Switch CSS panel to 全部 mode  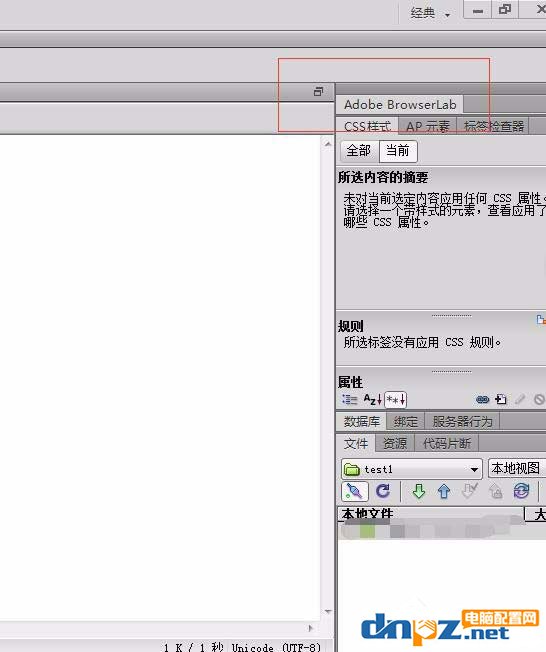tap(359, 151)
